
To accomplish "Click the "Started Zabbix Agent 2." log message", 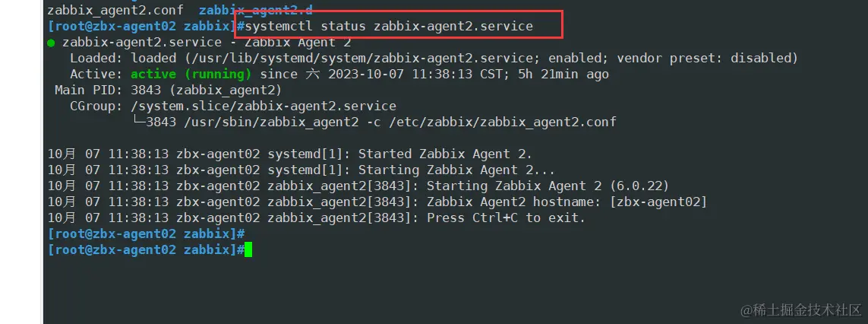I will [x=445, y=154].
